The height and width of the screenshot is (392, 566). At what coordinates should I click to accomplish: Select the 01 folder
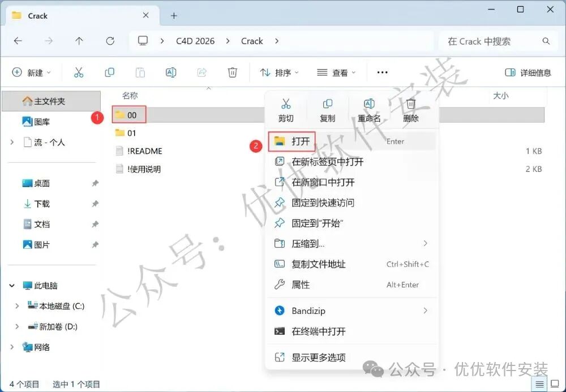click(126, 133)
